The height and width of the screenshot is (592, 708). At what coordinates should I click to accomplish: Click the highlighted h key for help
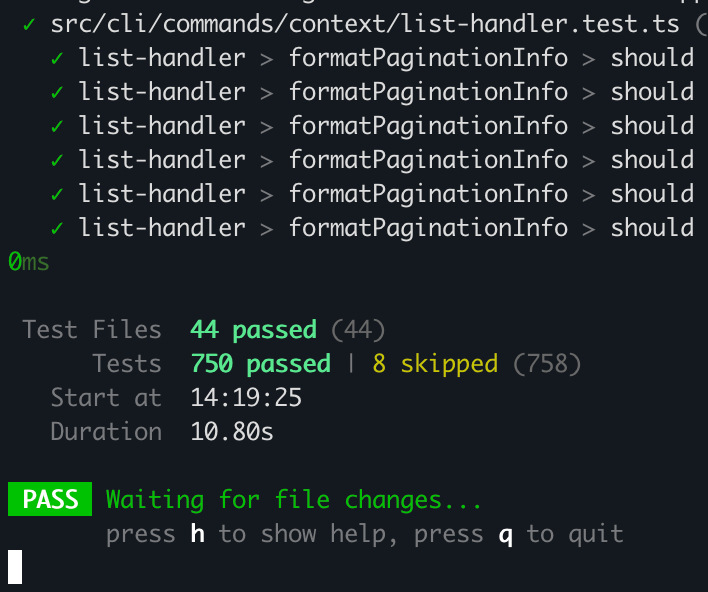pos(198,534)
